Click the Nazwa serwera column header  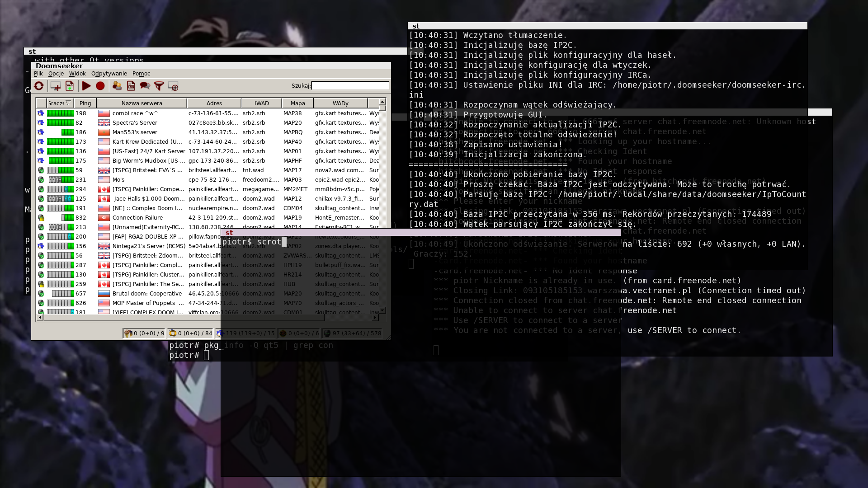[142, 103]
